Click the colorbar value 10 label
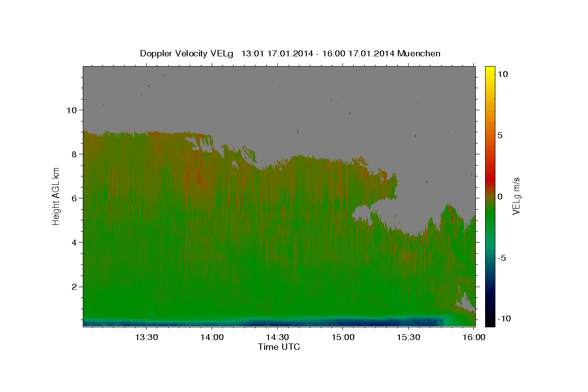 [x=502, y=74]
